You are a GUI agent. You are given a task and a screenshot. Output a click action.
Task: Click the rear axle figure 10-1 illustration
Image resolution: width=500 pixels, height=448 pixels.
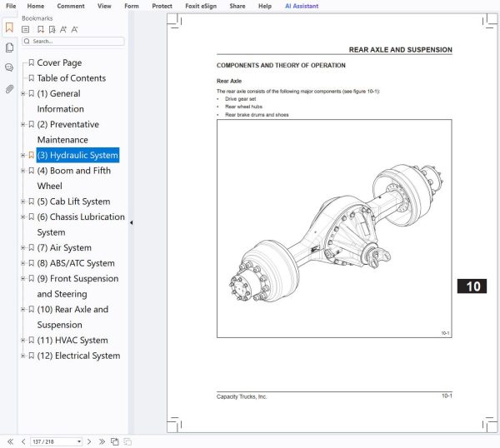click(334, 228)
